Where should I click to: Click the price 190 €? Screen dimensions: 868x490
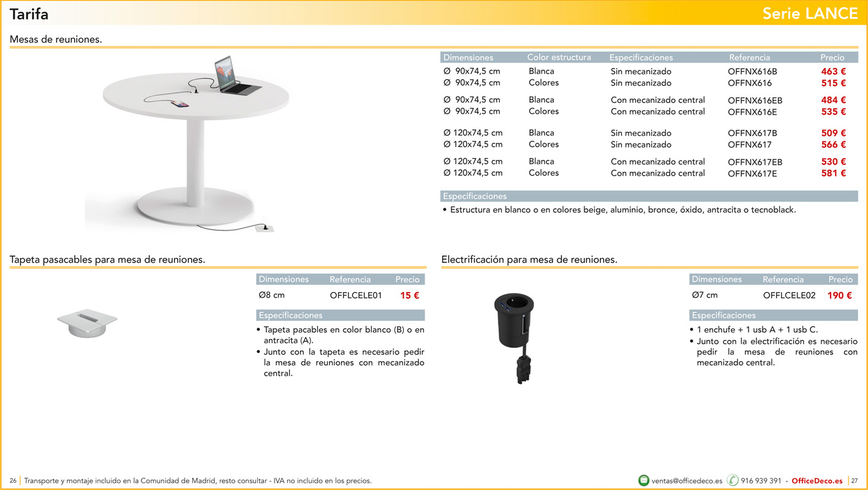click(x=840, y=296)
